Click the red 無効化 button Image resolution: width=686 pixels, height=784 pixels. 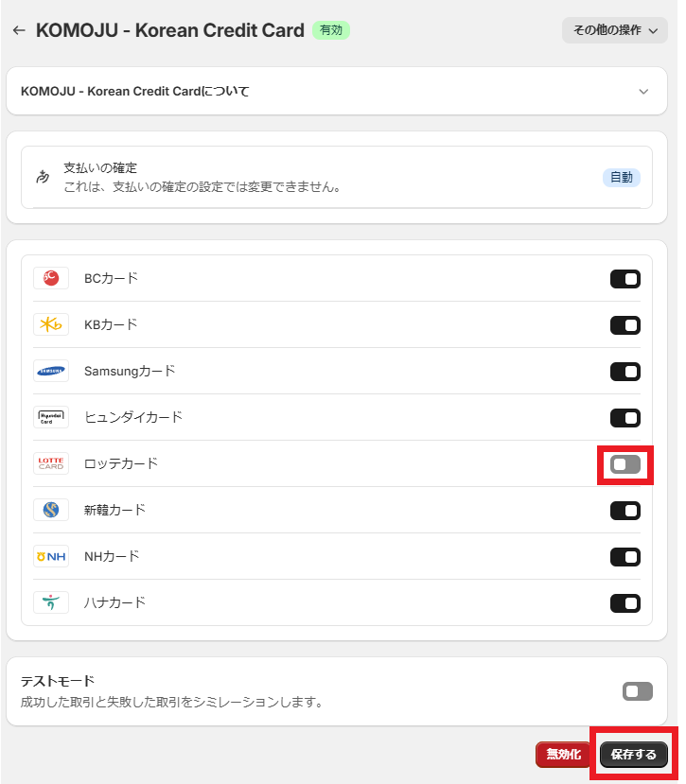(563, 755)
